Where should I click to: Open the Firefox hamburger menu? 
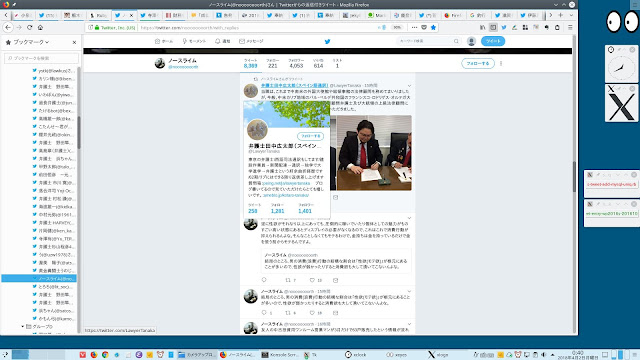pos(570,27)
